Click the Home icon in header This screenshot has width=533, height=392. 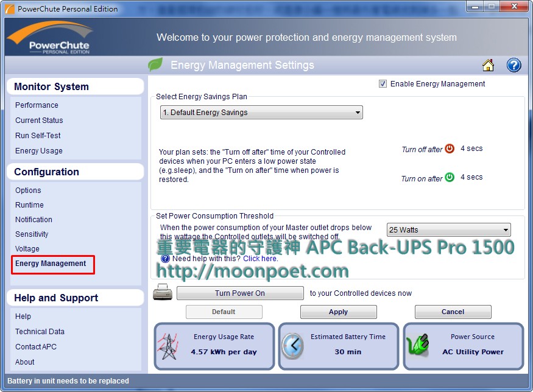(488, 65)
